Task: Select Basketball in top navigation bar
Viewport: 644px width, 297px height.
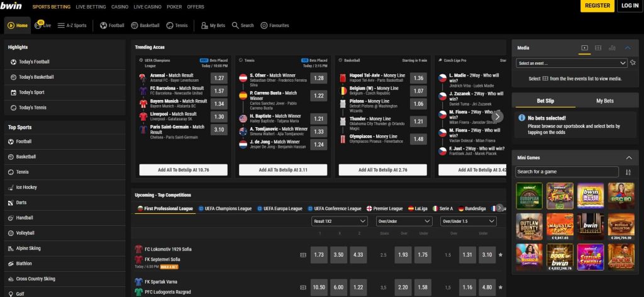Action: tap(145, 25)
